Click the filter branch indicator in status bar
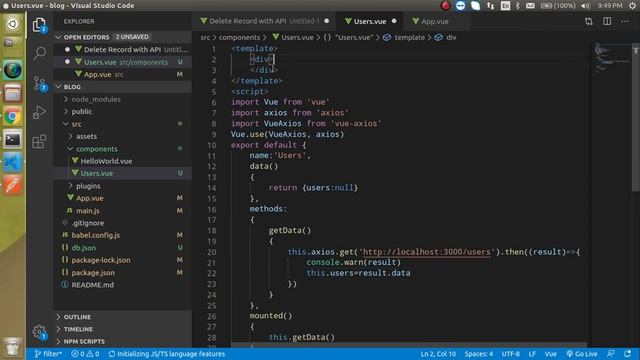This screenshot has width=640, height=360. click(48, 354)
